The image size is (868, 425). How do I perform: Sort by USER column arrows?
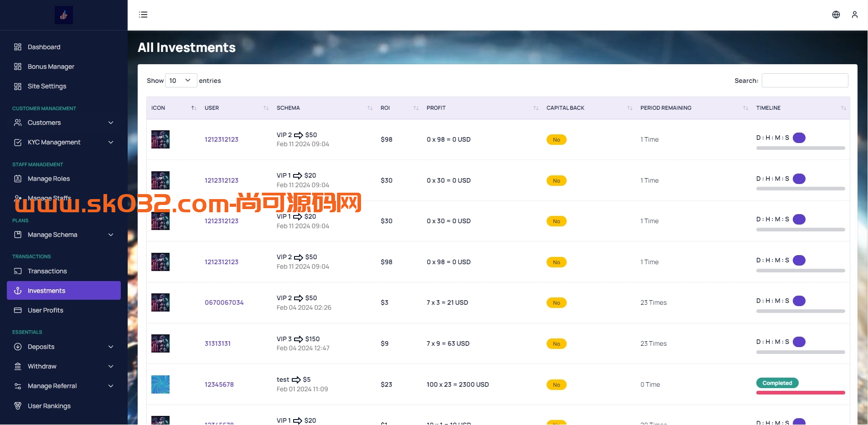coord(266,108)
